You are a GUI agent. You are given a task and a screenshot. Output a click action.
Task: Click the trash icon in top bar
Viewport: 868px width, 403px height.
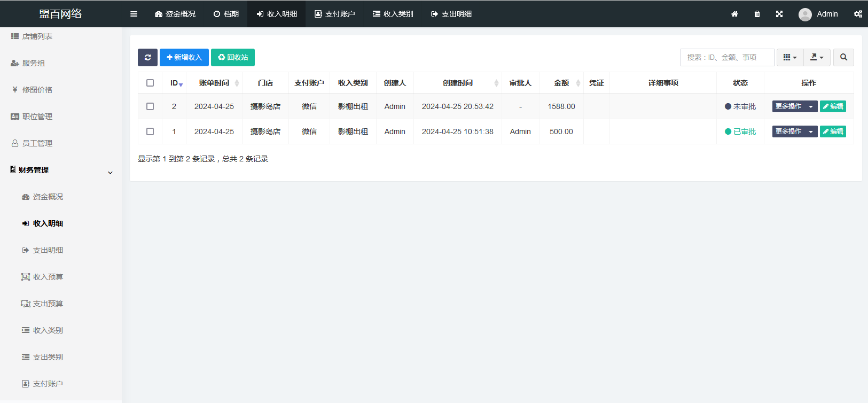757,14
